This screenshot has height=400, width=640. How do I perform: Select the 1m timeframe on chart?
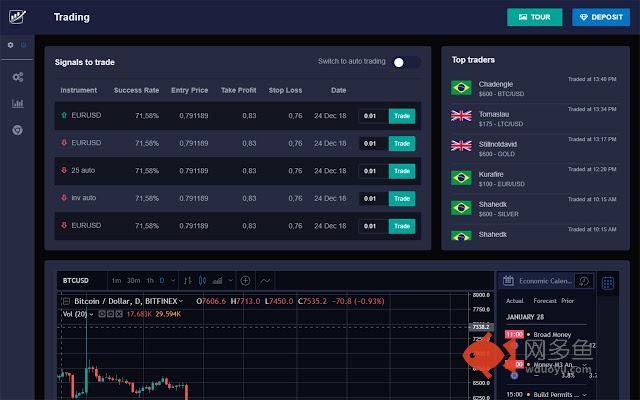click(116, 280)
